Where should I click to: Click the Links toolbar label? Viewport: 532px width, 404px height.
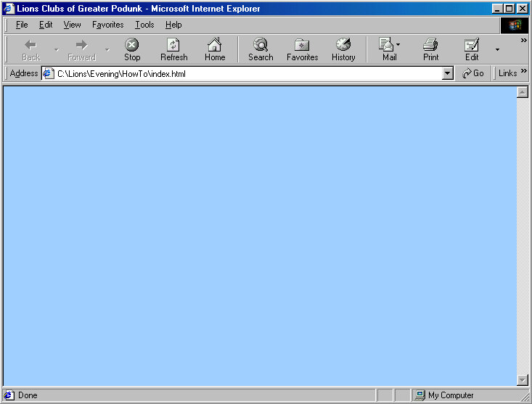507,73
